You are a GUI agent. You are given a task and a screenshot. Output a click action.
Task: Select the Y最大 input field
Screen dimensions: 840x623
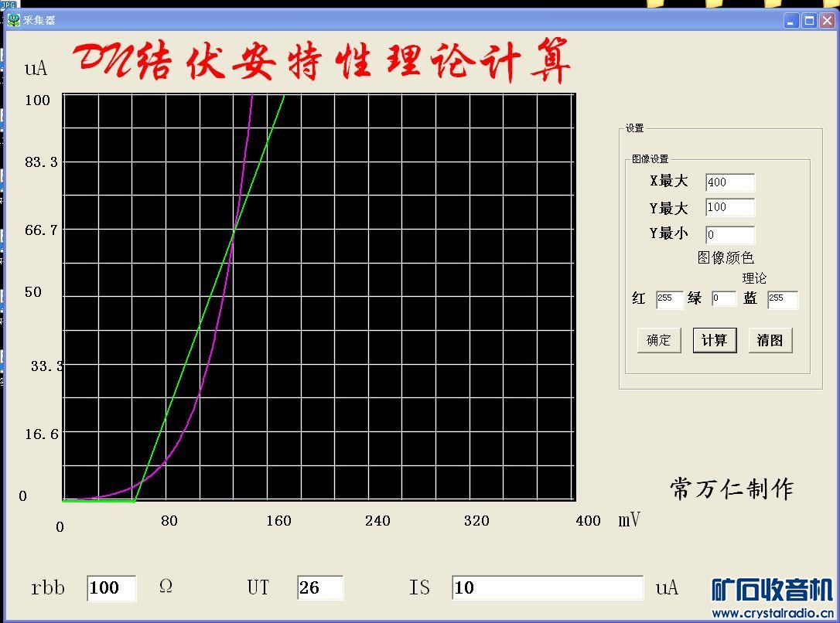pyautogui.click(x=730, y=208)
